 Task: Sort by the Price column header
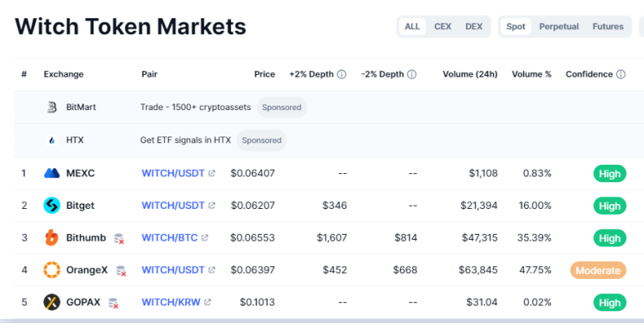click(x=264, y=74)
